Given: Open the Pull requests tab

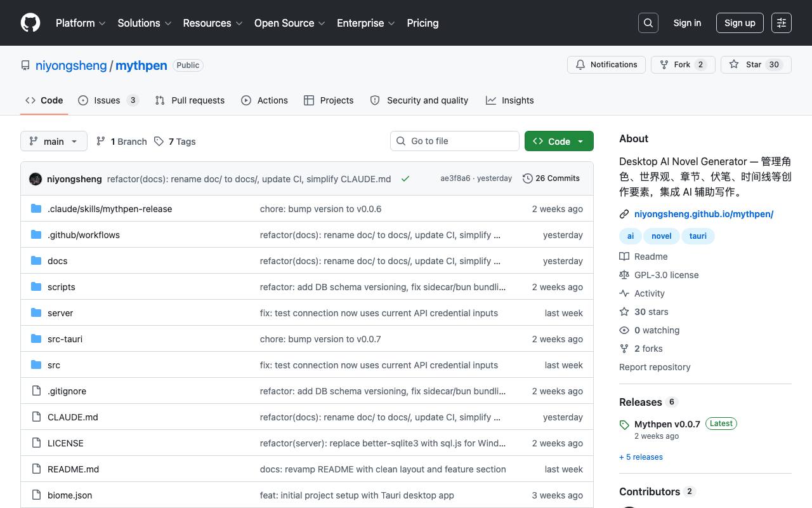Looking at the screenshot, I should click(x=190, y=100).
